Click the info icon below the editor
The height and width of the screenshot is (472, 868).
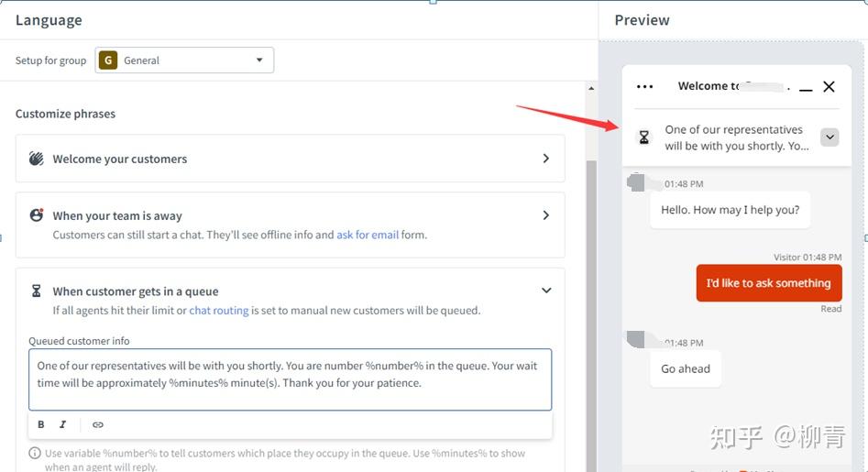point(34,453)
